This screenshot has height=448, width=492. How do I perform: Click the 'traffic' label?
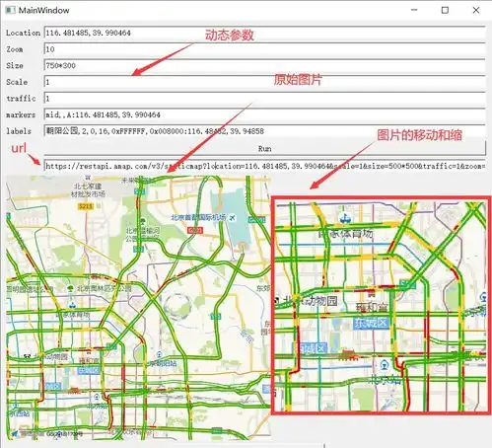[x=21, y=99]
